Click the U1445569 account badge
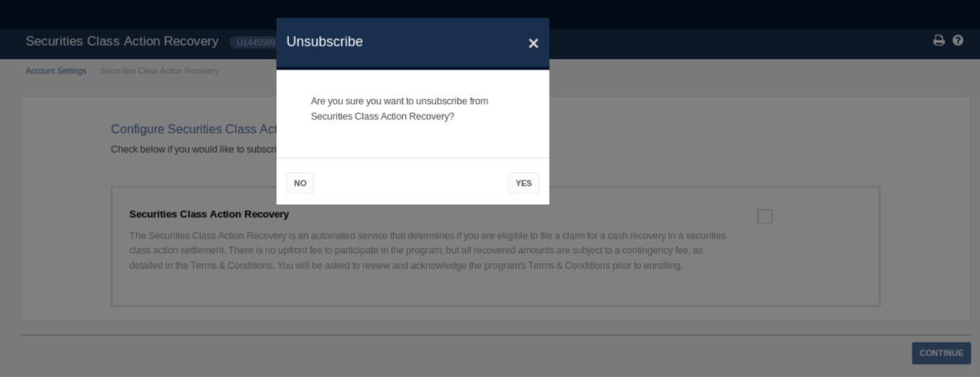The image size is (980, 377). [x=253, y=42]
